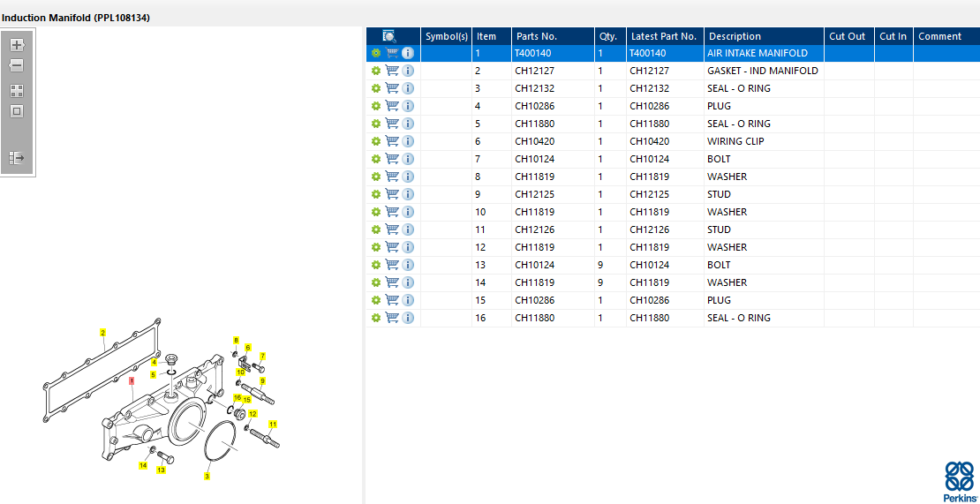Sort by Item column header
The height and width of the screenshot is (504, 980).
tap(491, 36)
